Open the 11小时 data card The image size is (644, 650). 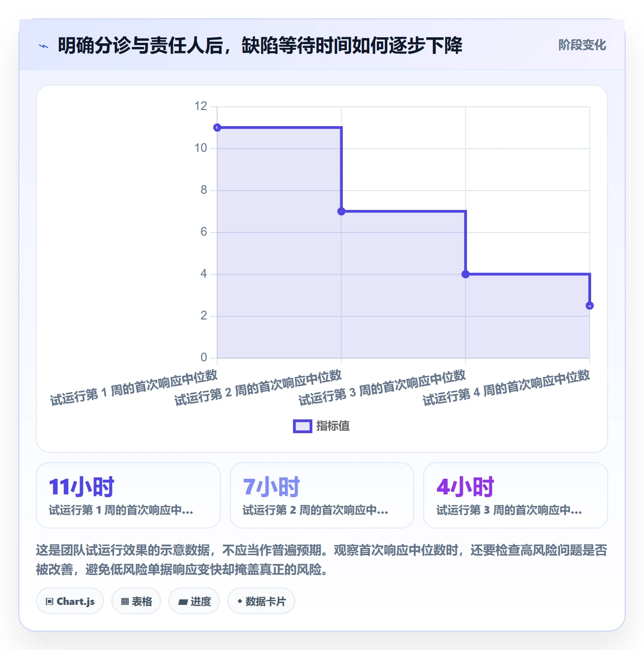(x=128, y=495)
